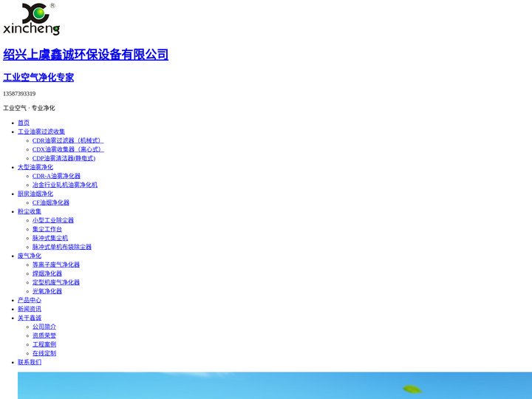Open 等离子废气净化器 link

(56, 265)
